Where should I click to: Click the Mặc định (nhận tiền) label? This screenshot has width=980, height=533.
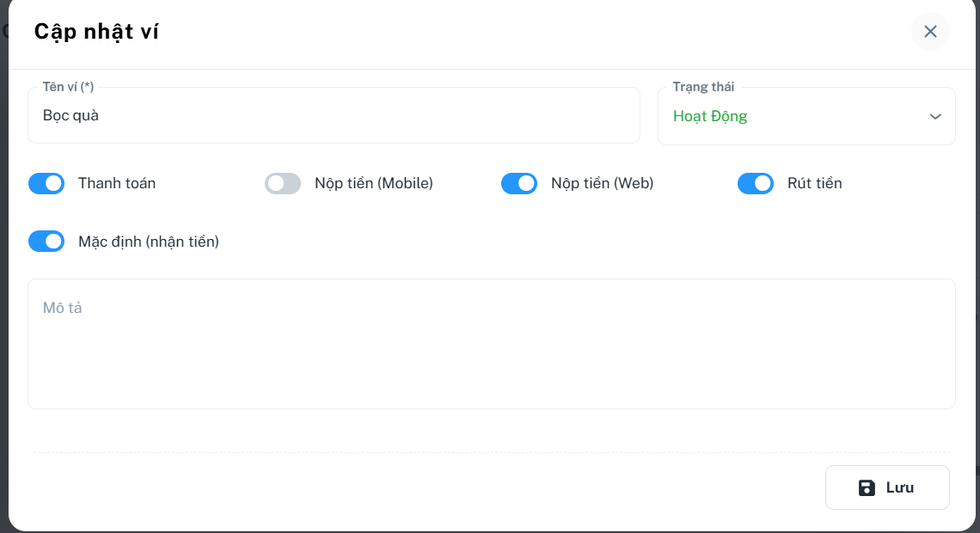149,242
